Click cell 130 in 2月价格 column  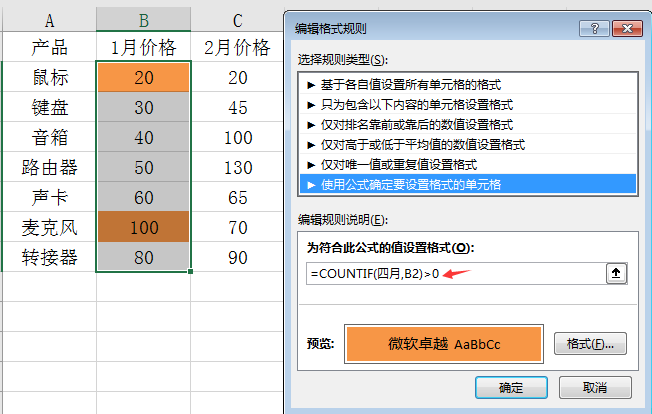click(237, 167)
